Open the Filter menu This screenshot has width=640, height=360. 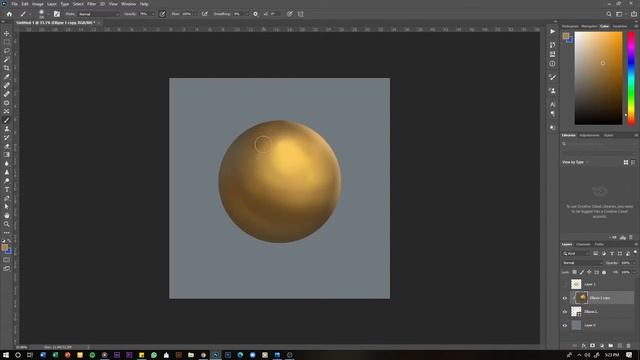click(91, 4)
